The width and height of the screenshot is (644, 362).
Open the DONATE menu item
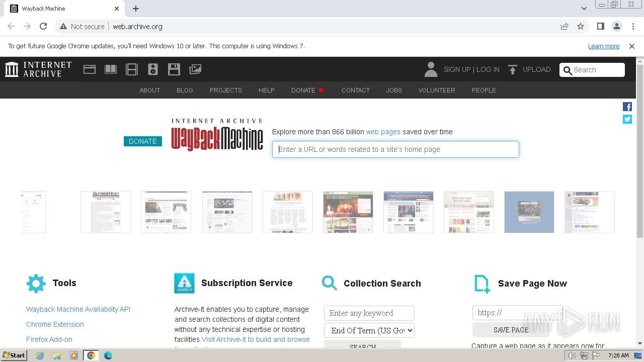(x=307, y=90)
